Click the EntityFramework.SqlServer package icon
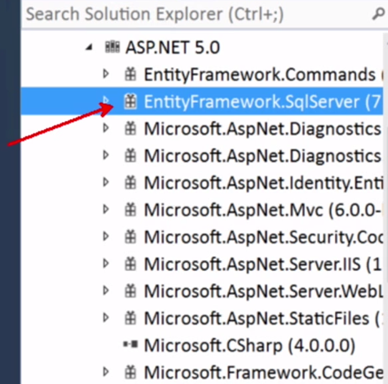This screenshot has width=388, height=384. tap(130, 101)
